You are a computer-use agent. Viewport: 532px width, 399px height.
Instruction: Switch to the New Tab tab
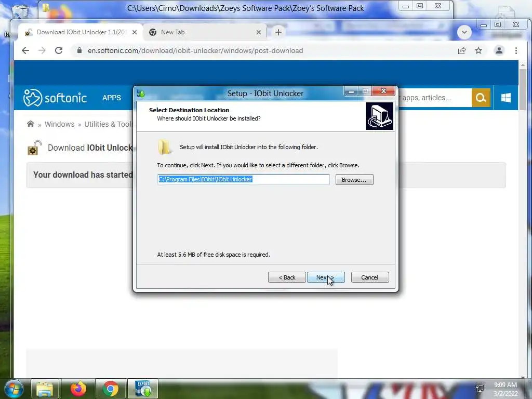[x=205, y=32]
